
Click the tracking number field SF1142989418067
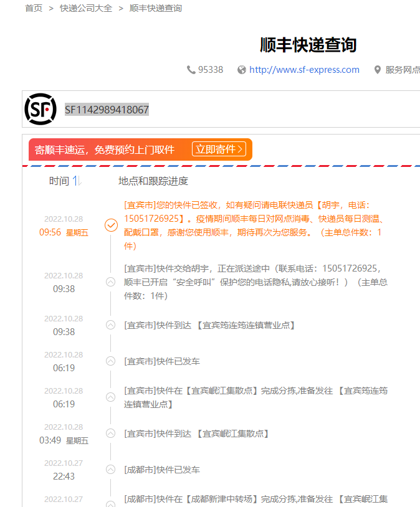(x=107, y=110)
